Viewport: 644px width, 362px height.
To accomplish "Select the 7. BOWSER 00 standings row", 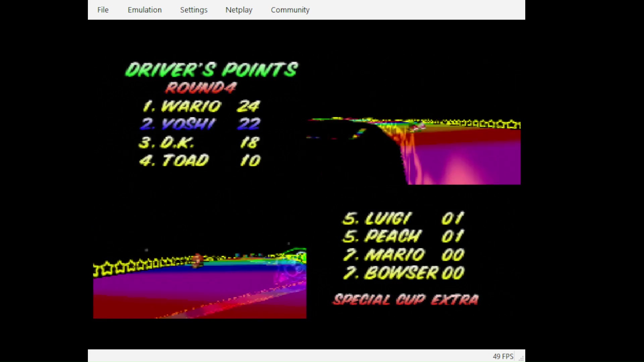I will point(404,273).
